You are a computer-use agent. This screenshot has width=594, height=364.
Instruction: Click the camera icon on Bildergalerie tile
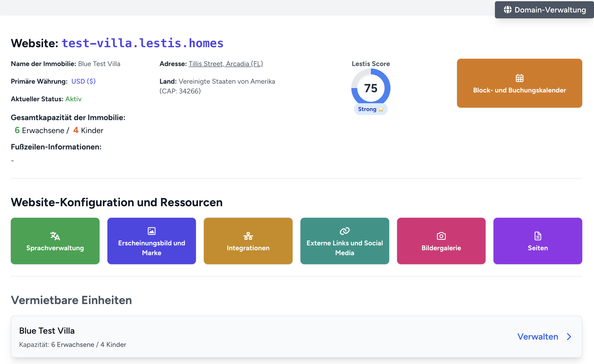pyautogui.click(x=441, y=236)
